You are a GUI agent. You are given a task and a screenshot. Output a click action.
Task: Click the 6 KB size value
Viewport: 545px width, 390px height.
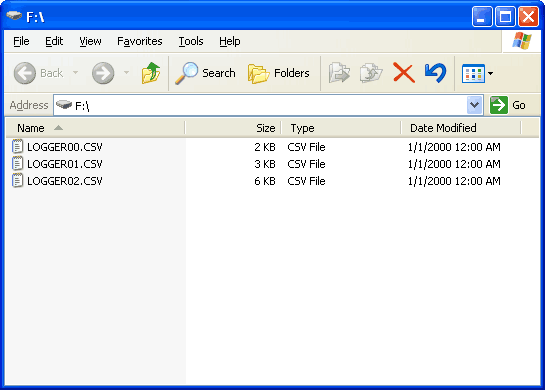point(265,181)
